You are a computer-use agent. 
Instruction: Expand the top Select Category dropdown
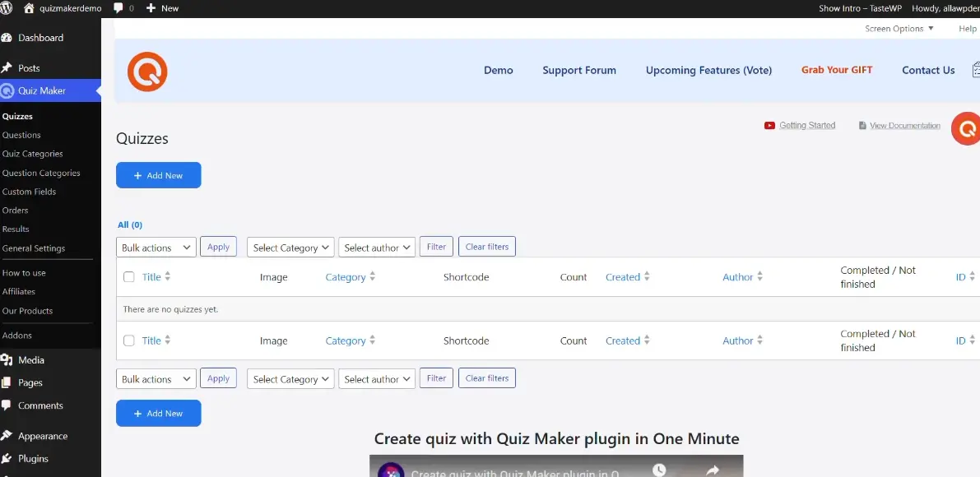[290, 248]
